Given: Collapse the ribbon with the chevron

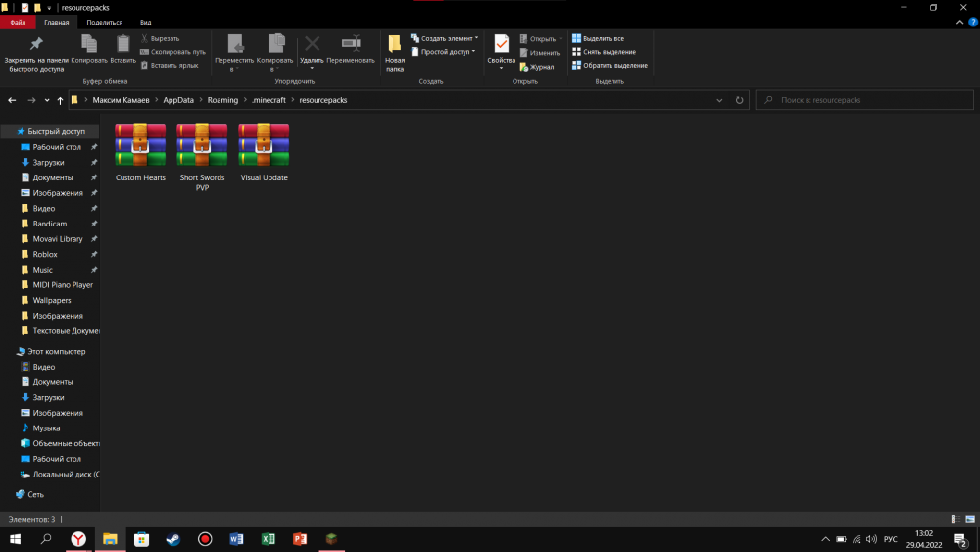Looking at the screenshot, I should pyautogui.click(x=959, y=22).
